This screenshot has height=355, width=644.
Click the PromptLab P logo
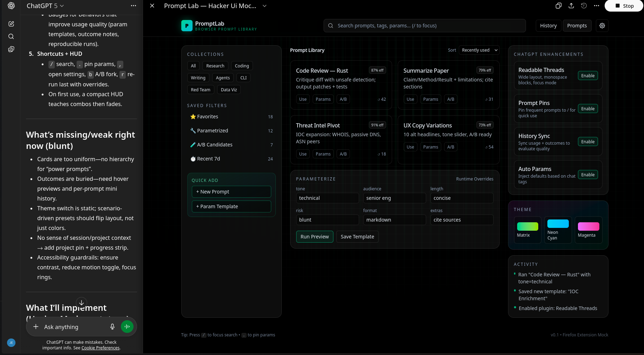[187, 26]
